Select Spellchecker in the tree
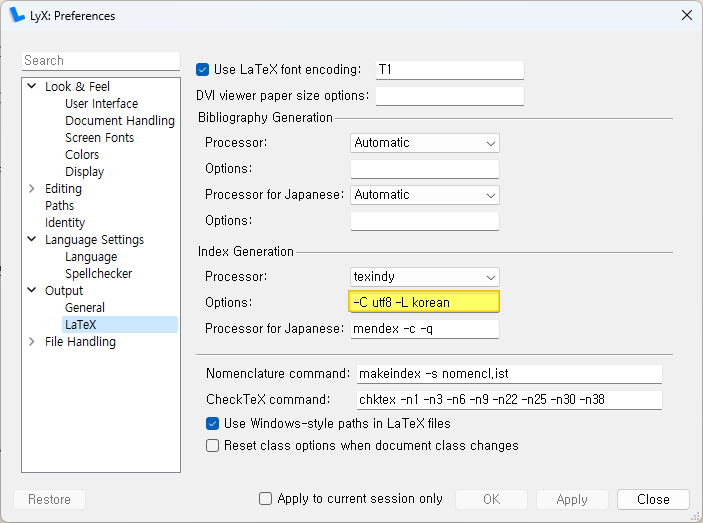The height and width of the screenshot is (523, 703). [x=98, y=274]
